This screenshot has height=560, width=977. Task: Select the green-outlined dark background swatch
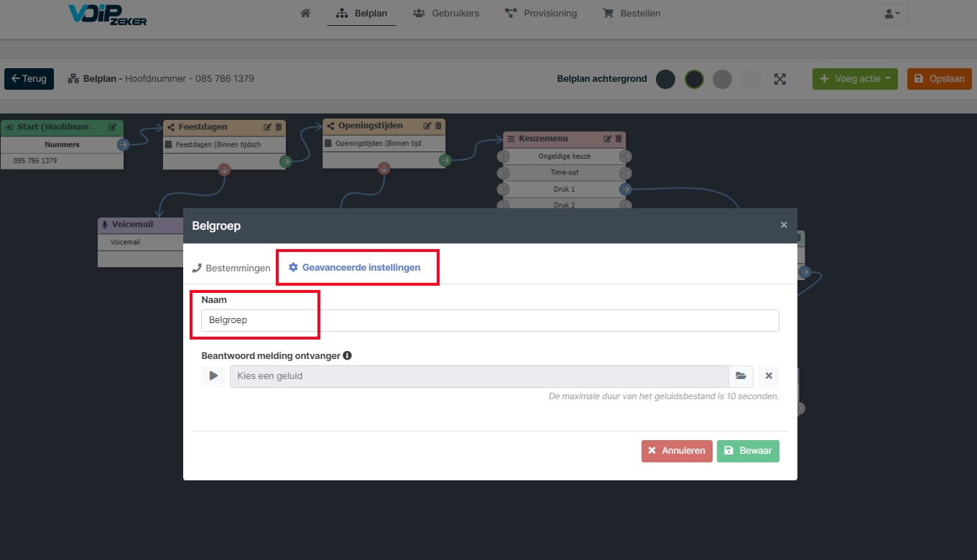pyautogui.click(x=694, y=79)
